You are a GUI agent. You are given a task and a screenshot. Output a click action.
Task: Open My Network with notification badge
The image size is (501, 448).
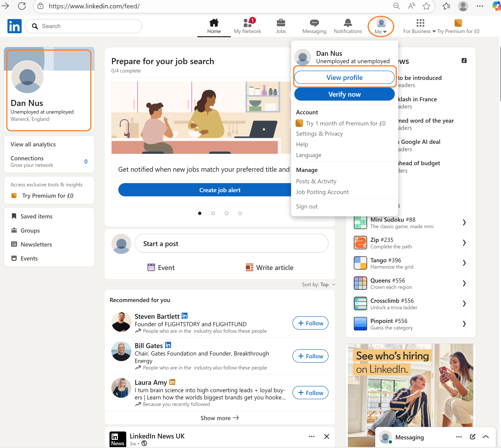pos(248,26)
